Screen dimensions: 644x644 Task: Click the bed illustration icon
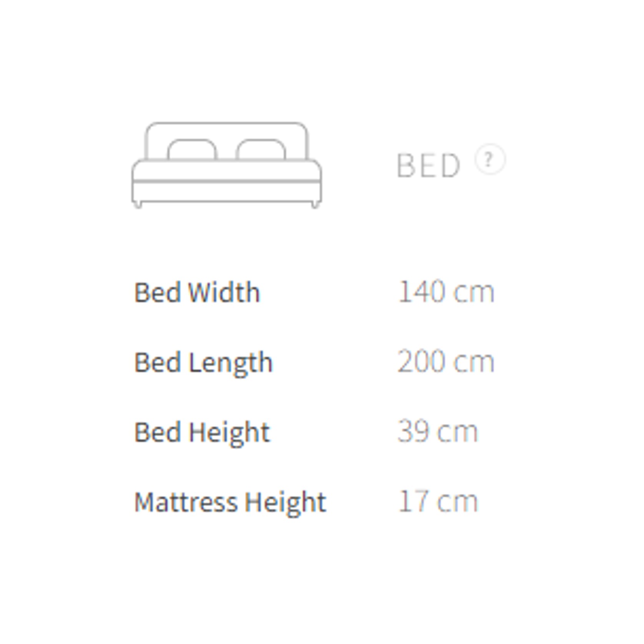(x=227, y=165)
